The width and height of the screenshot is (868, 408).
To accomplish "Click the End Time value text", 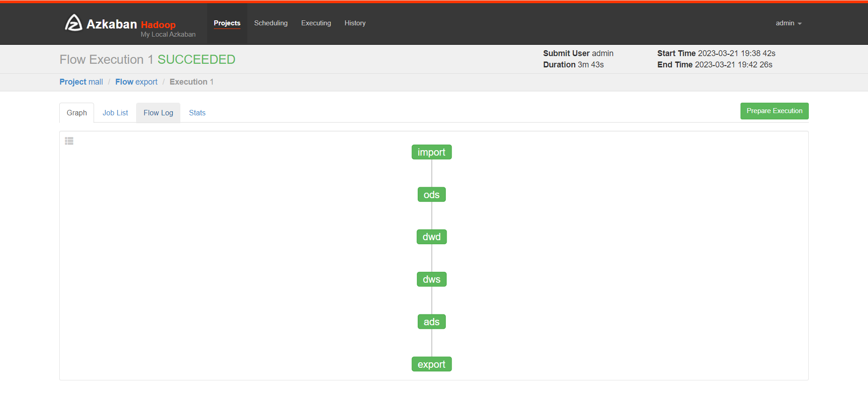I will (733, 65).
